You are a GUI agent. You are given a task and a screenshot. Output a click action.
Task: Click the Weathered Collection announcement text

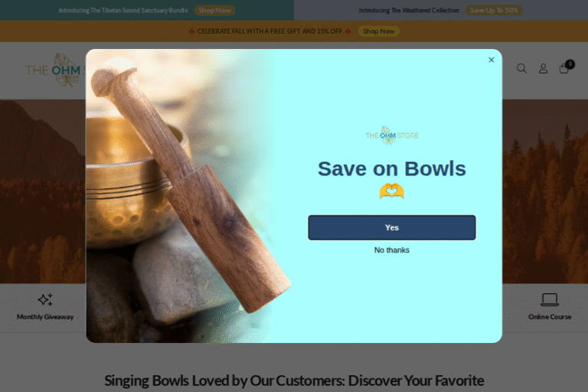pos(409,11)
